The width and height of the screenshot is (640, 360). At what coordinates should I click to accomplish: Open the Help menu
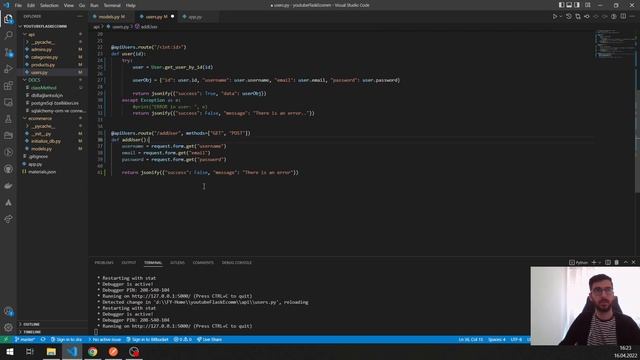[131, 5]
